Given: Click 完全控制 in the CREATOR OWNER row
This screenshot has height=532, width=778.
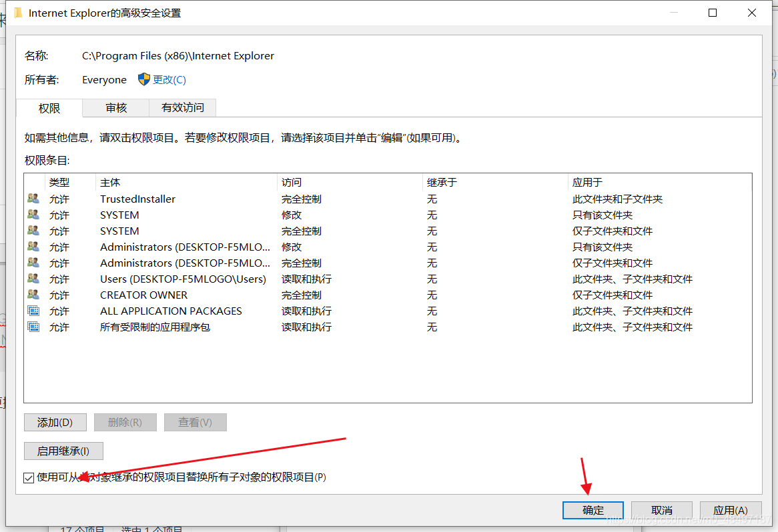Looking at the screenshot, I should click(302, 295).
